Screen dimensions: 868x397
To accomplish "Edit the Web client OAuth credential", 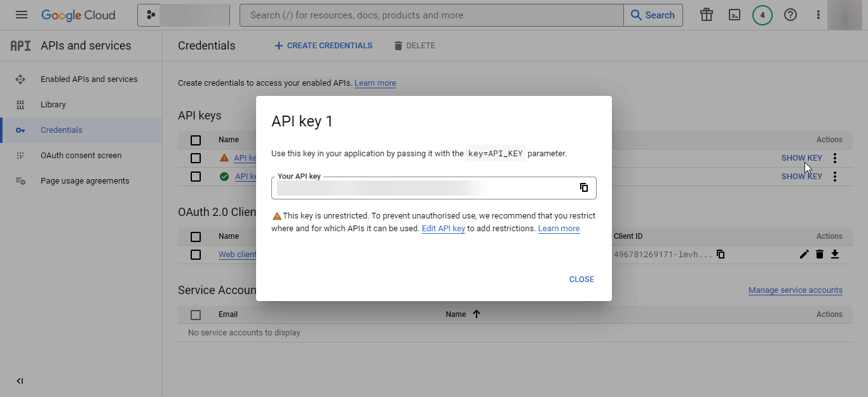I will (x=804, y=254).
